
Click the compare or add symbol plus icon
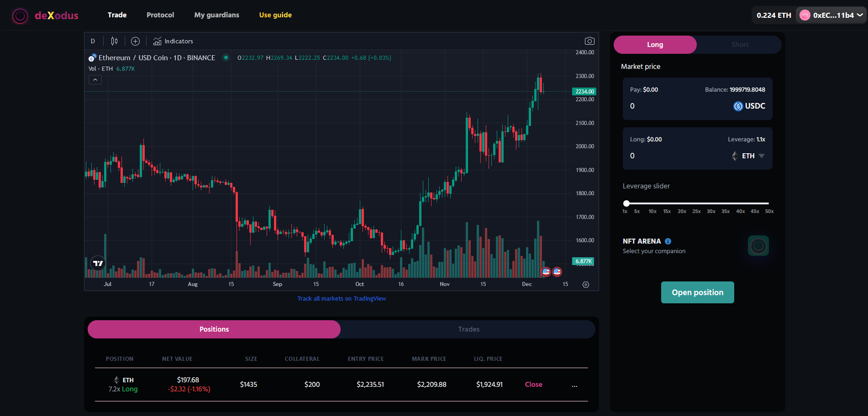point(135,41)
